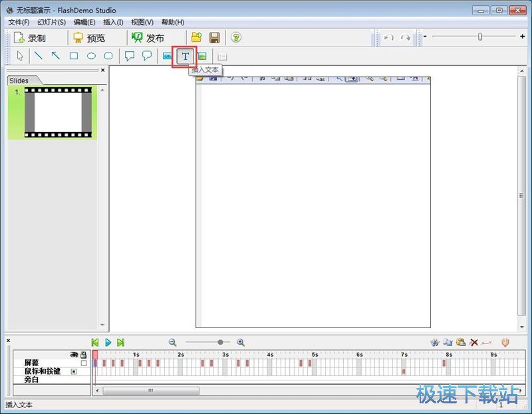Choose the rectangle shape tool
The height and width of the screenshot is (414, 532).
[74, 57]
